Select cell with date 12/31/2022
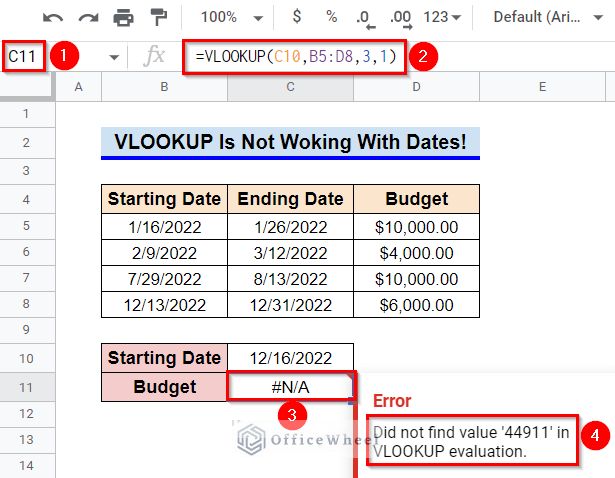The height and width of the screenshot is (478, 615). pos(290,305)
